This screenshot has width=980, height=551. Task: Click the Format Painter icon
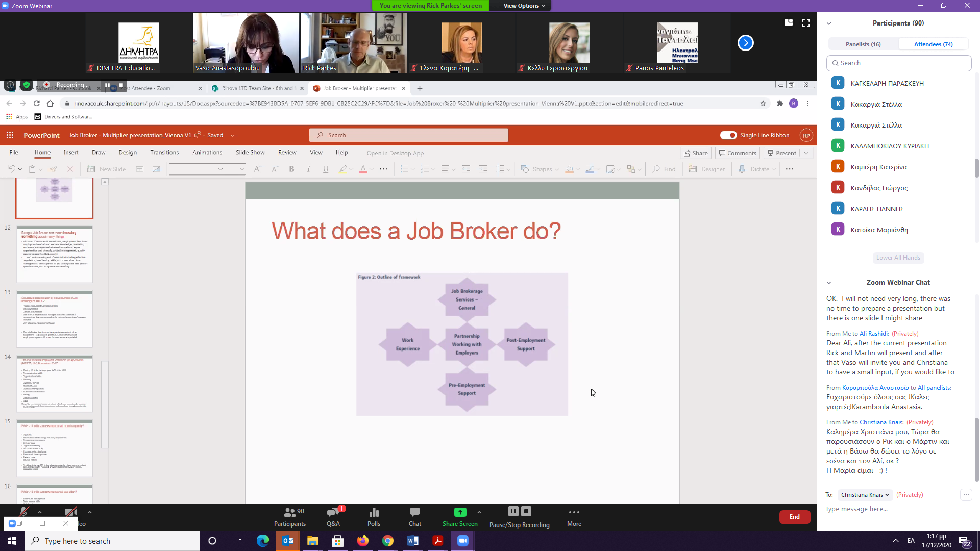pos(53,169)
